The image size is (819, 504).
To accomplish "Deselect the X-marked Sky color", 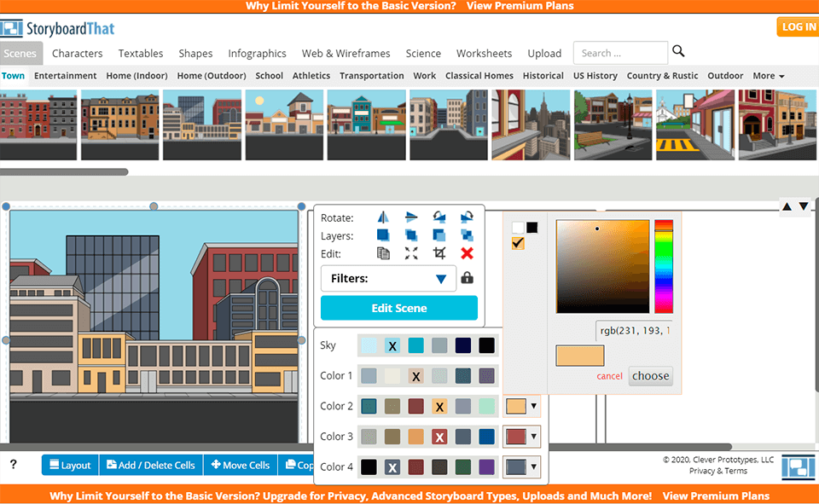I will (392, 345).
